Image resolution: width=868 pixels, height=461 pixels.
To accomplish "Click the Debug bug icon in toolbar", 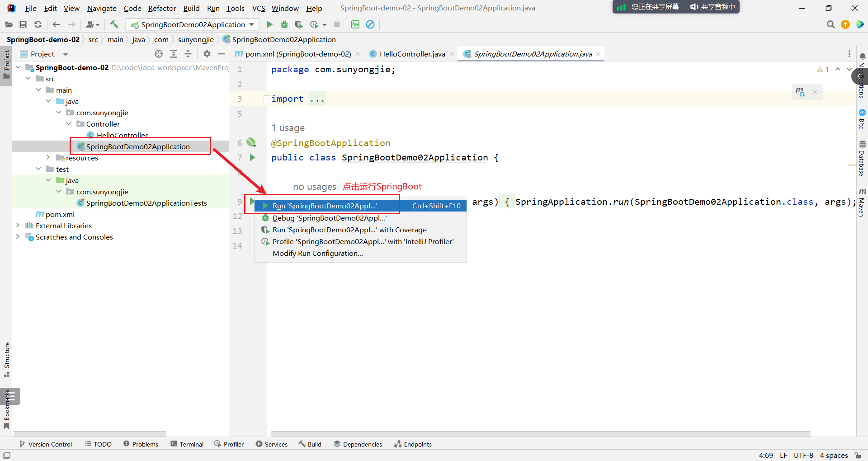I will click(x=284, y=24).
